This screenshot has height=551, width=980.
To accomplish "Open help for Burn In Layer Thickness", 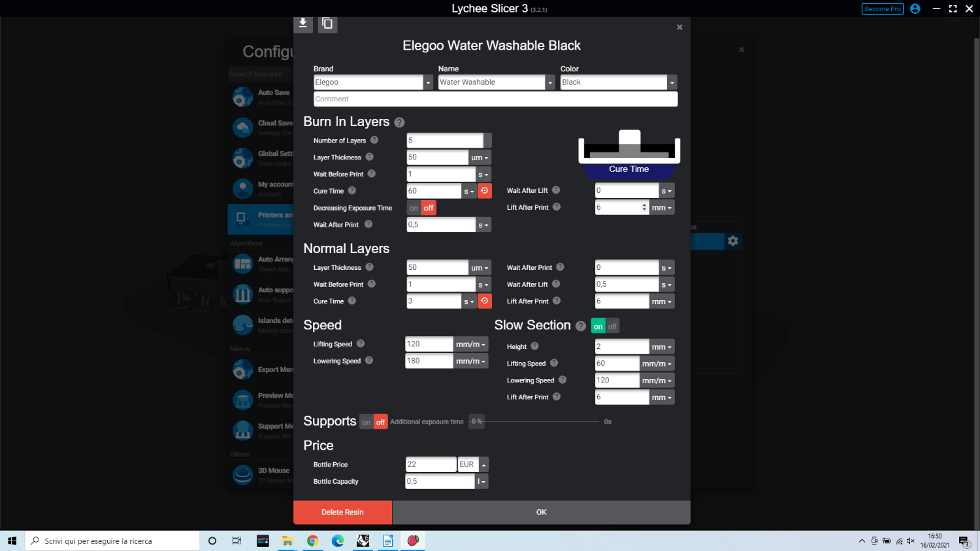I will coord(369,157).
